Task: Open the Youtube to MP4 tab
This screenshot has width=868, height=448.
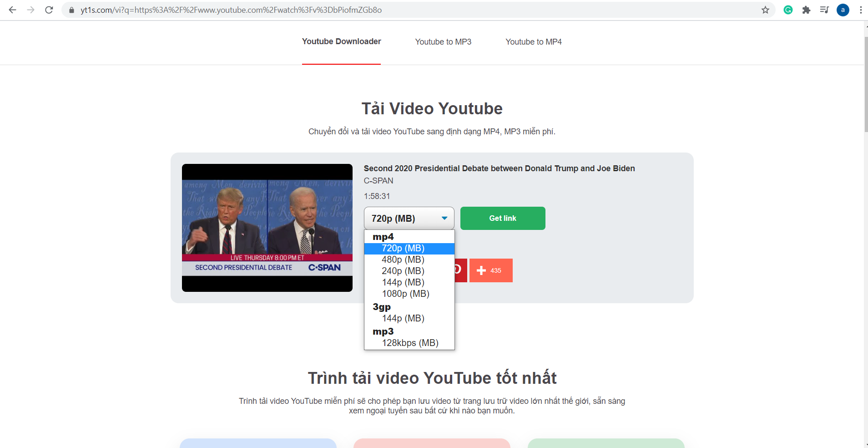Action: coord(534,42)
